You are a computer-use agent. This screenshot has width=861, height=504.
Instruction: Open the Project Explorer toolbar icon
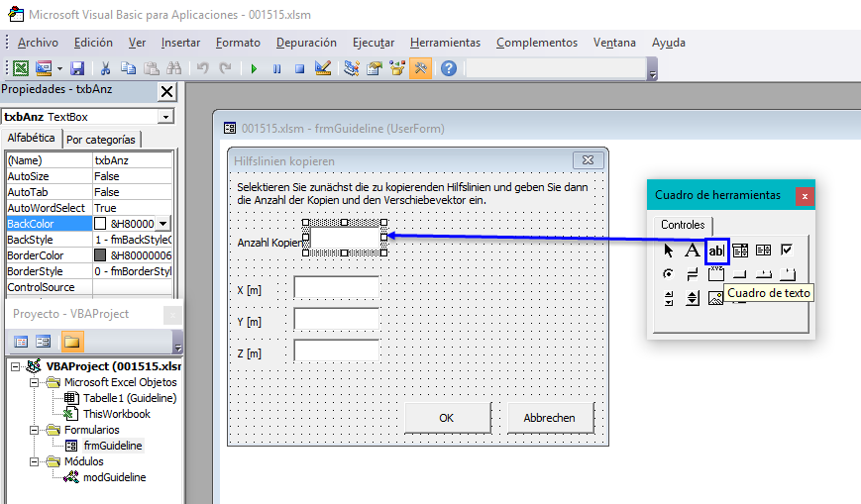click(352, 68)
